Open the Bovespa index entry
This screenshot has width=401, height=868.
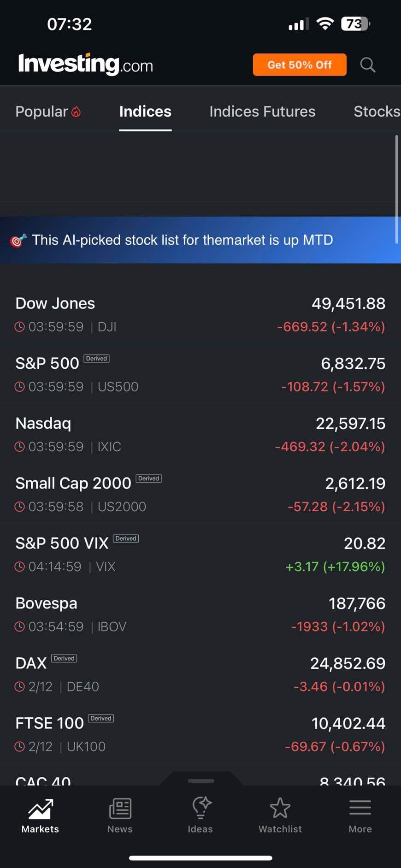(x=200, y=614)
